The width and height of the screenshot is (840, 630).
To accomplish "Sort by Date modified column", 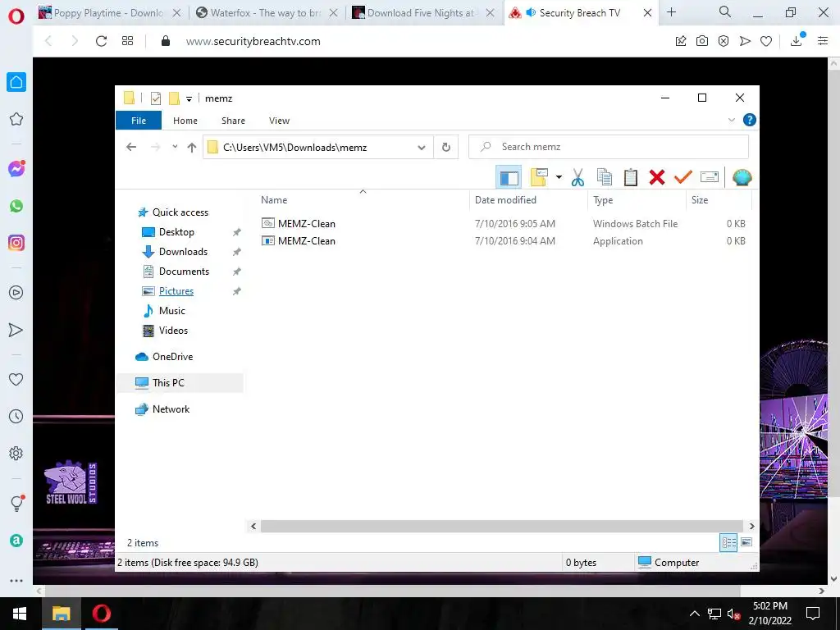I will coord(505,200).
